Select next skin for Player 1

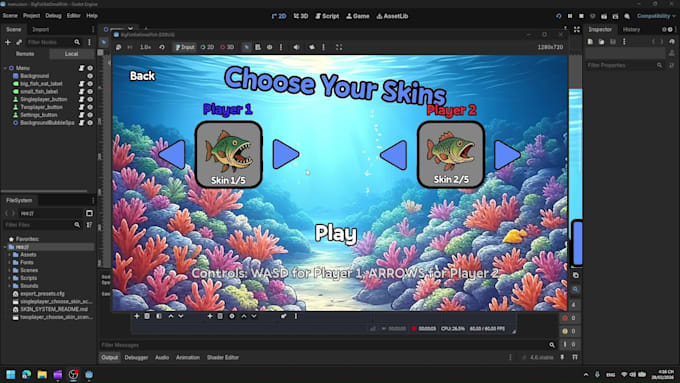point(286,154)
